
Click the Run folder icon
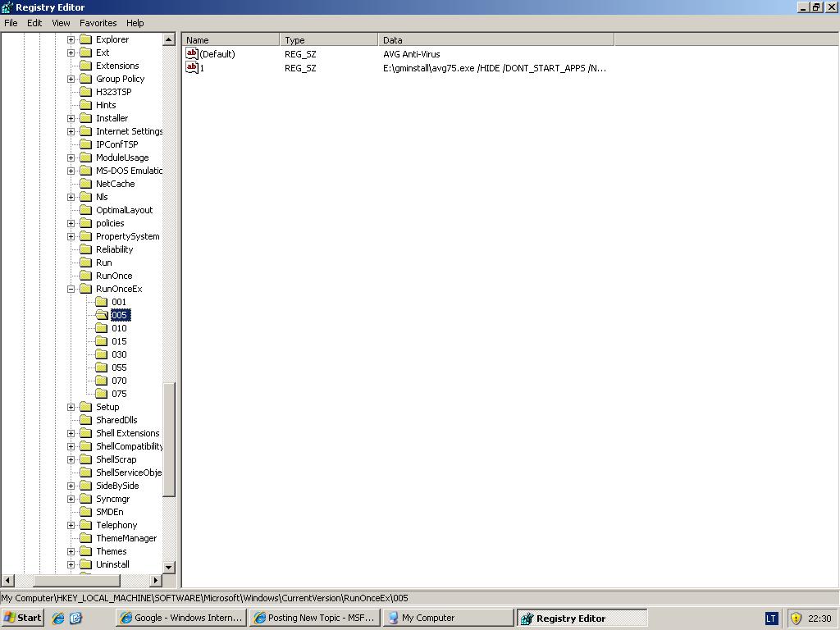(x=85, y=262)
